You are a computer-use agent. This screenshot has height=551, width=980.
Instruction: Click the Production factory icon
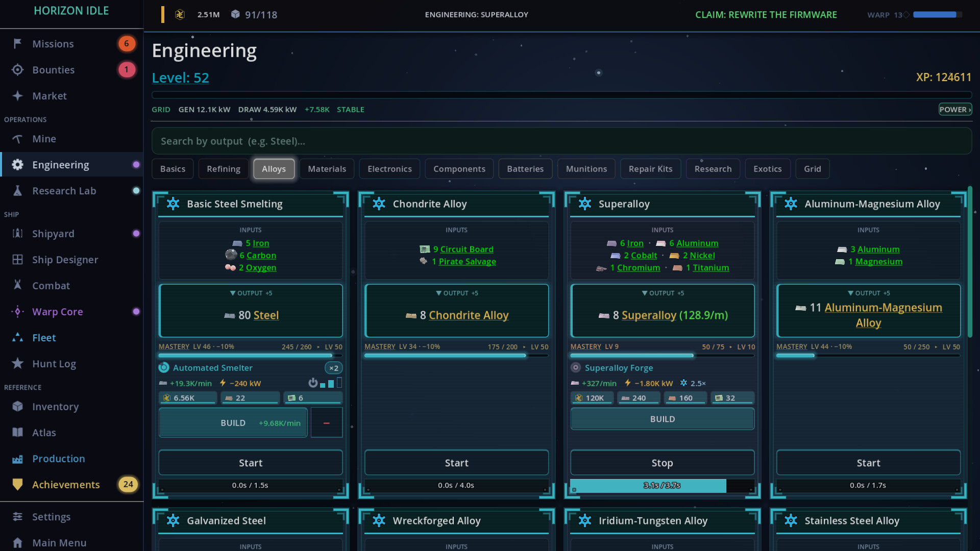pos(17,459)
